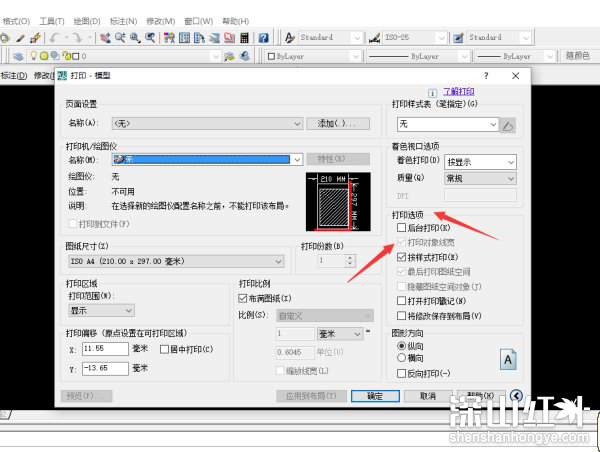Open 打印样式表 无 dropdown

pyautogui.click(x=448, y=124)
